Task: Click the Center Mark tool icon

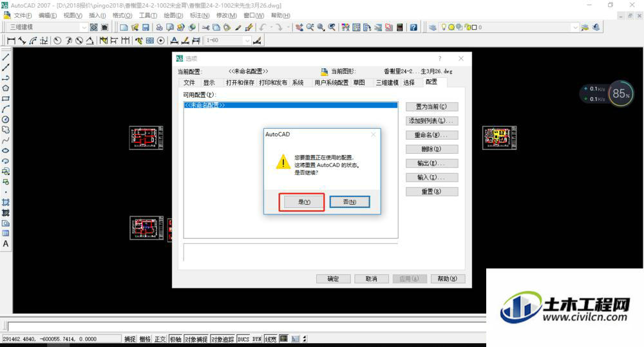Action: pyautogui.click(x=161, y=41)
